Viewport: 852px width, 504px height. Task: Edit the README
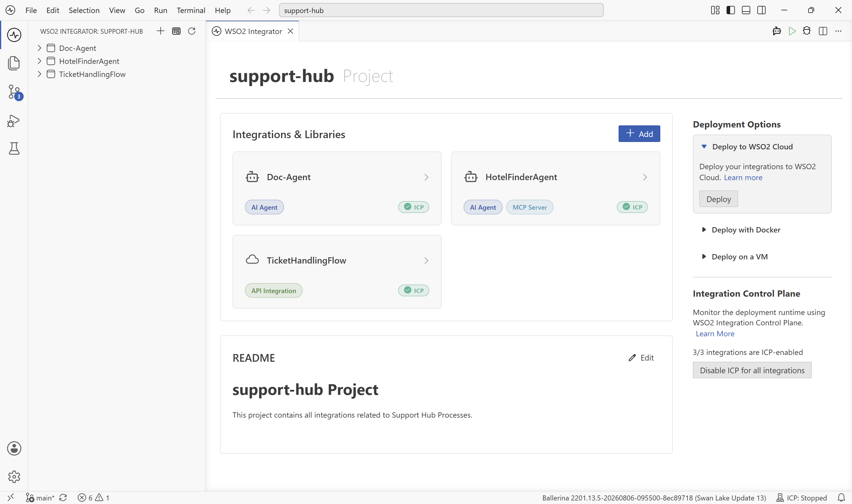[641, 358]
